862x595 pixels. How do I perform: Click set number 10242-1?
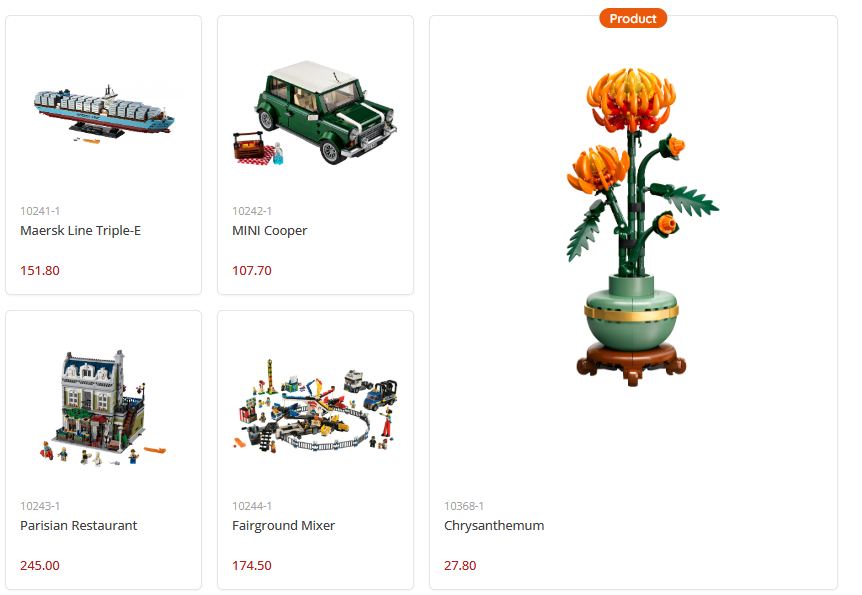pyautogui.click(x=252, y=211)
